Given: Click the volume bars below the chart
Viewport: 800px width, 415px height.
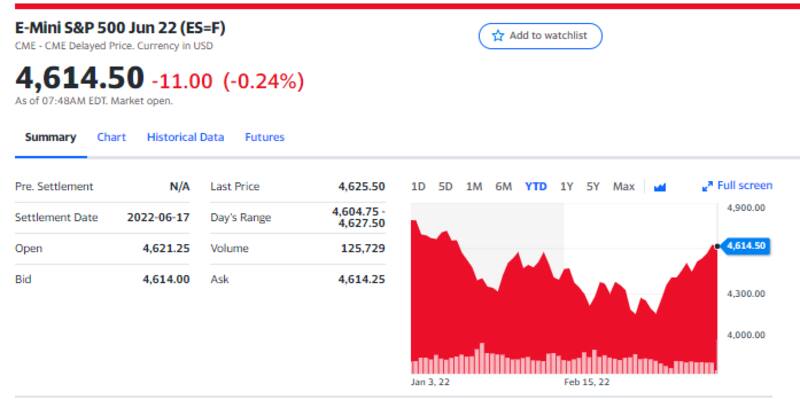Looking at the screenshot, I should (x=560, y=366).
